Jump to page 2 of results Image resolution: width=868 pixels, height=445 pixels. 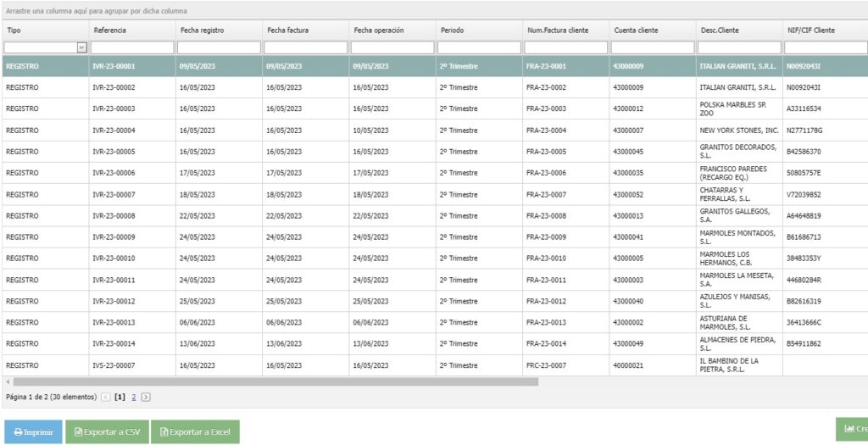[133, 397]
